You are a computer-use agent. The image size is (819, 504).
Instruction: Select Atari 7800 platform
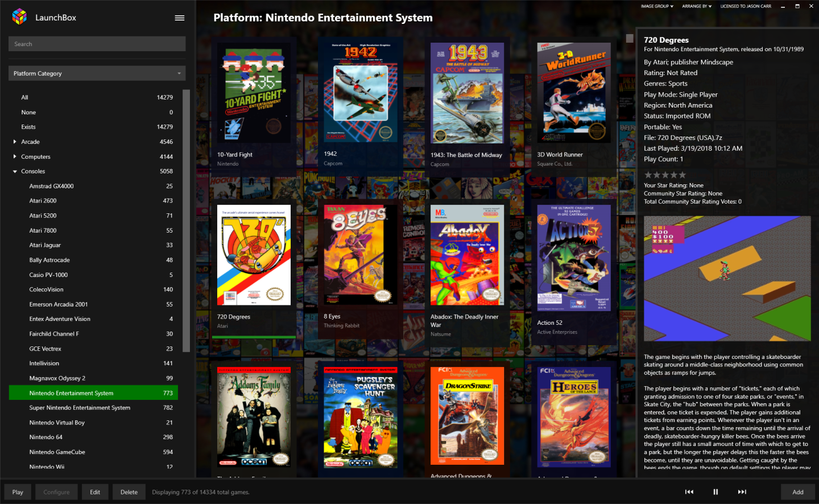click(93, 230)
